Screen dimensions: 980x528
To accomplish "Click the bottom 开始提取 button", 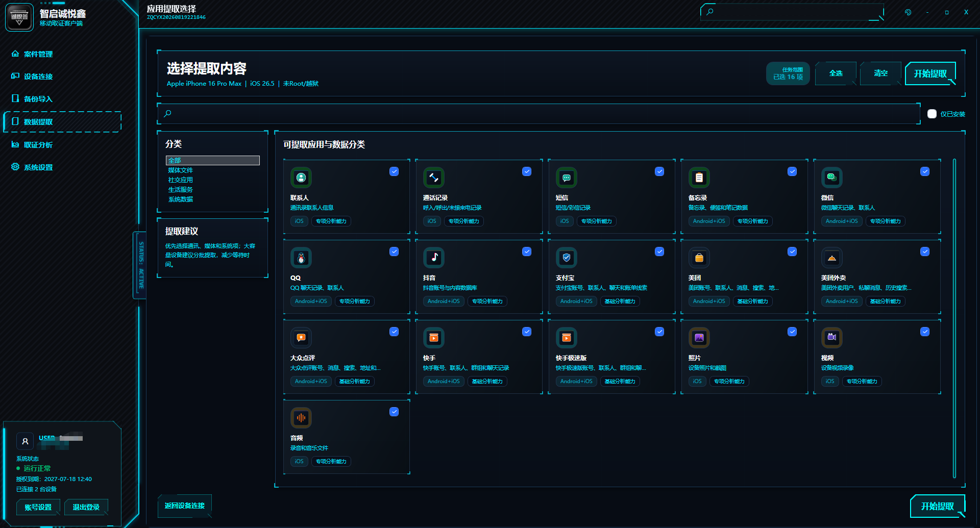I will (x=937, y=506).
